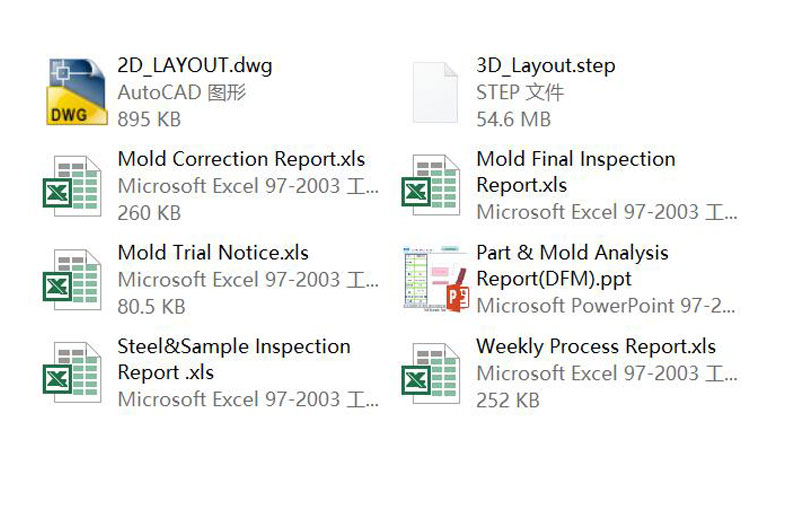Select the Weekly Process Report.xls name
The image size is (790, 527).
click(x=596, y=347)
